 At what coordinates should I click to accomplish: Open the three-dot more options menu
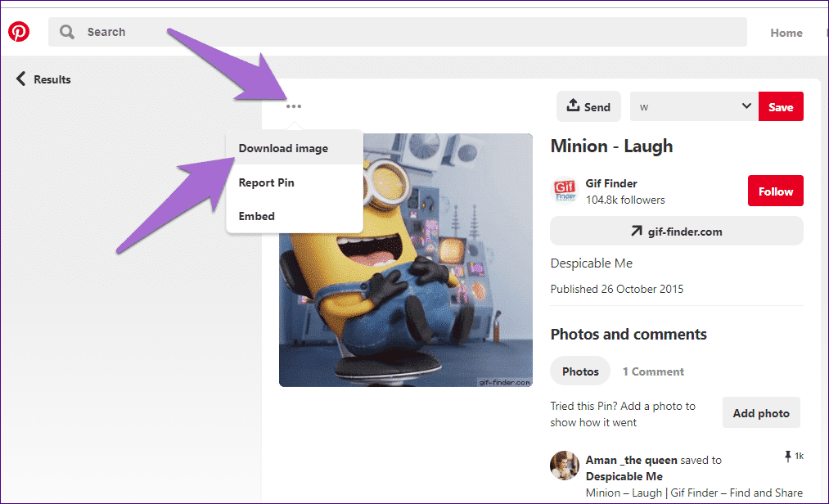[x=294, y=106]
